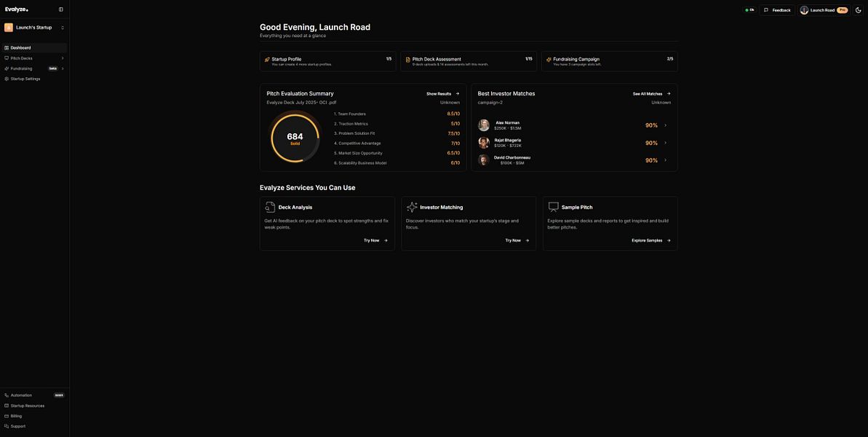Click the Startup Settings gear icon
The image size is (868, 437).
click(x=7, y=79)
